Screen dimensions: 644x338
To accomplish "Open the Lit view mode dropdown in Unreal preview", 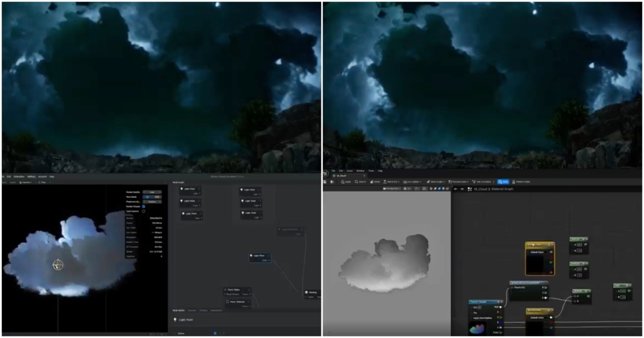I will [x=407, y=189].
